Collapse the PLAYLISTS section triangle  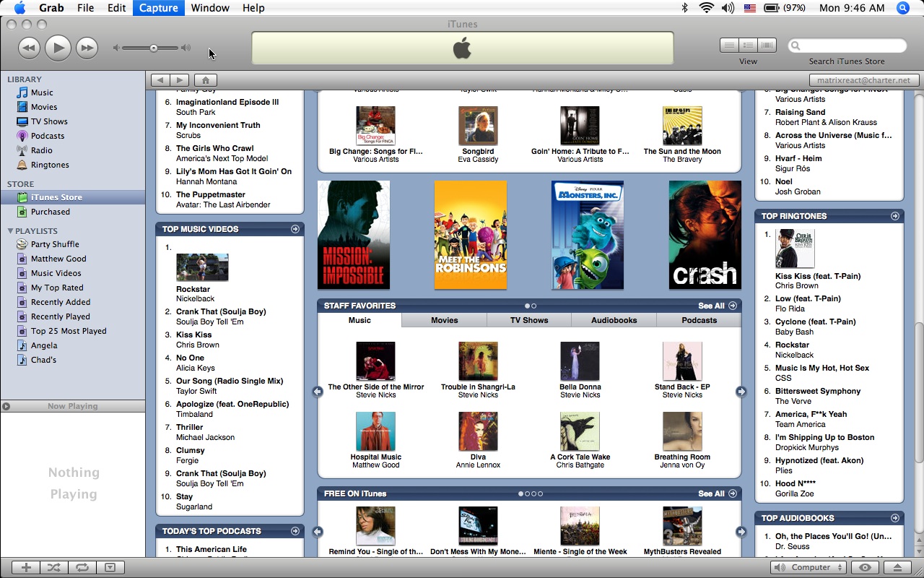[x=10, y=231]
